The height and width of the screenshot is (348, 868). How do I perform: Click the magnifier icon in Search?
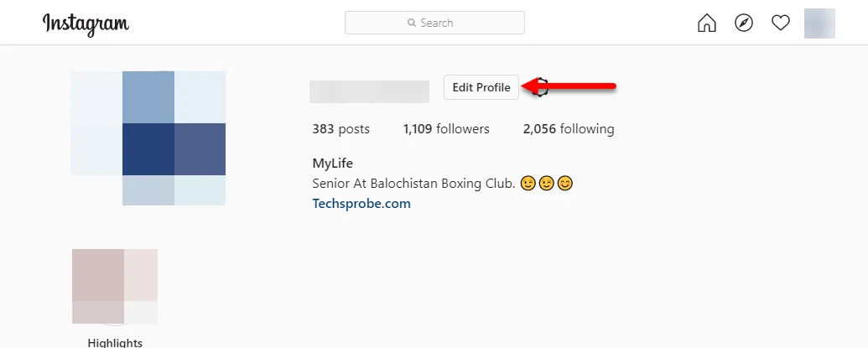pos(411,23)
